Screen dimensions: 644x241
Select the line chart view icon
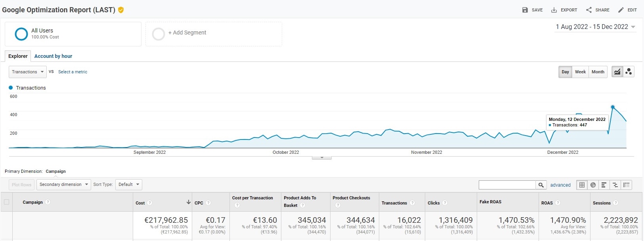[x=617, y=72]
